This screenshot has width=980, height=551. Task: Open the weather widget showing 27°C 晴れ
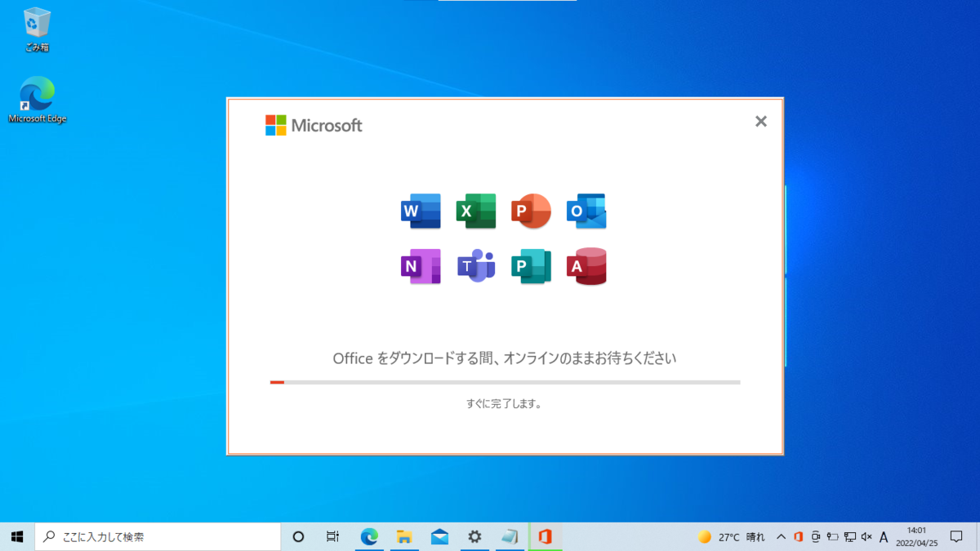pyautogui.click(x=733, y=536)
